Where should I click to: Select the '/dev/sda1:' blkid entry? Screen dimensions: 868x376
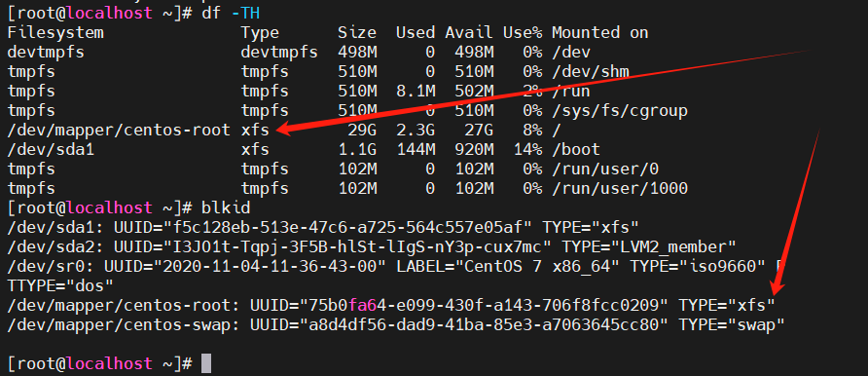(x=55, y=227)
